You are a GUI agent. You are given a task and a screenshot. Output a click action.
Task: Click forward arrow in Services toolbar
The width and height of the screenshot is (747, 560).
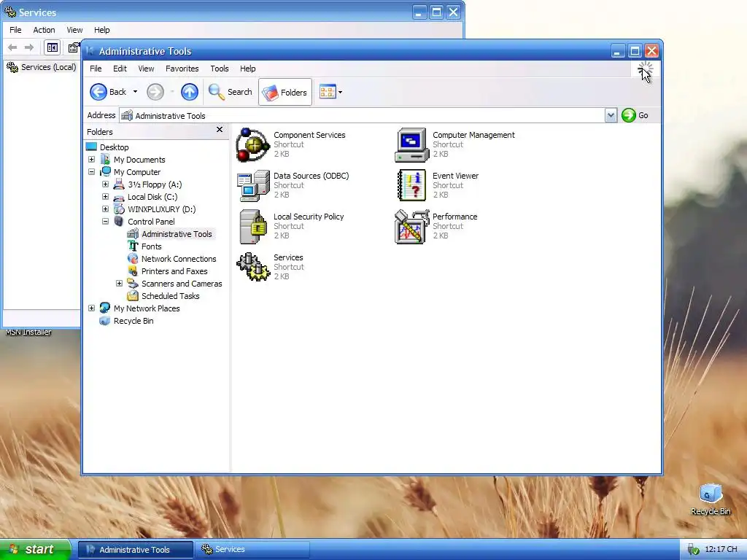click(x=29, y=47)
